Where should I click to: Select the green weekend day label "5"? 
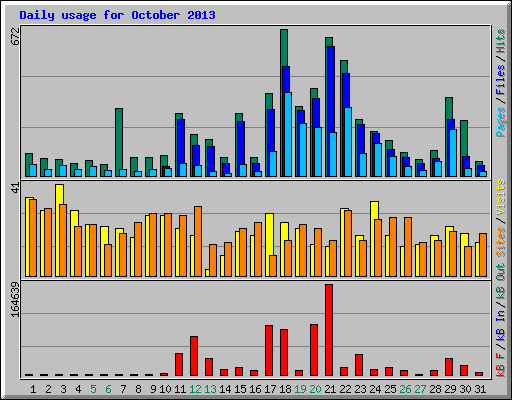click(93, 389)
